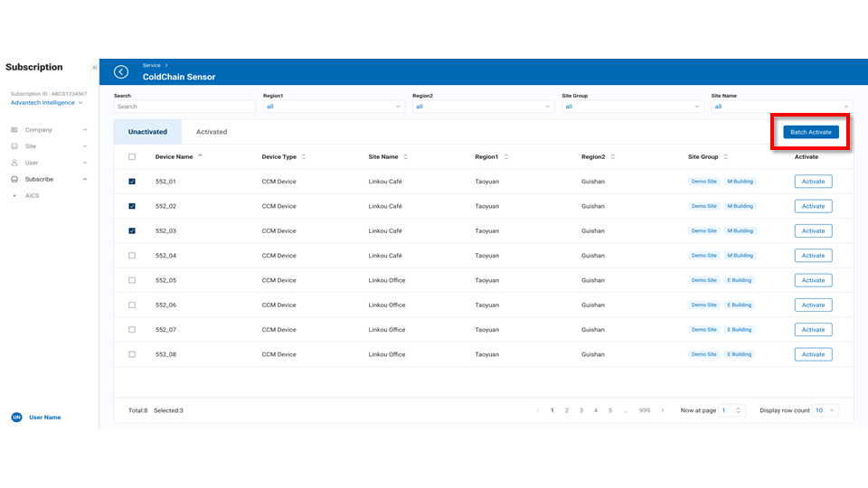Click the UN user avatar icon
The width and height of the screenshot is (868, 488).
[15, 418]
